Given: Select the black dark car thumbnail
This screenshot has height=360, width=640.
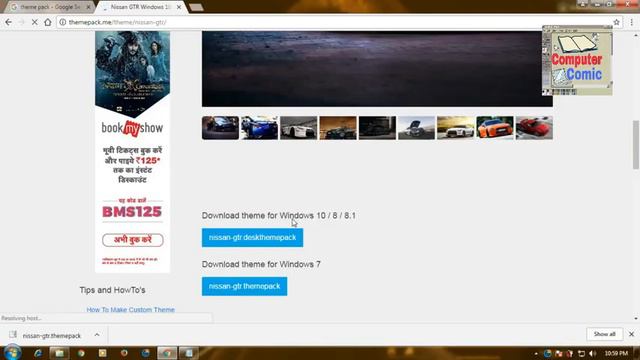Looking at the screenshot, I should tap(377, 128).
